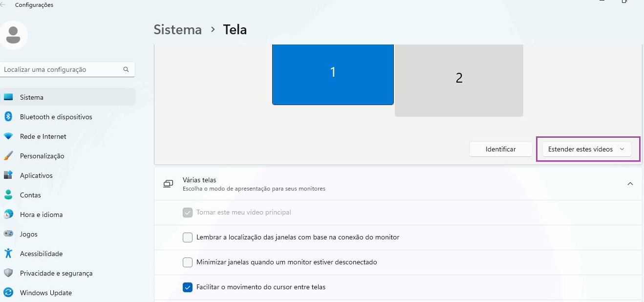Click the Sistema breadcrumb link
The image size is (644, 302).
click(178, 29)
